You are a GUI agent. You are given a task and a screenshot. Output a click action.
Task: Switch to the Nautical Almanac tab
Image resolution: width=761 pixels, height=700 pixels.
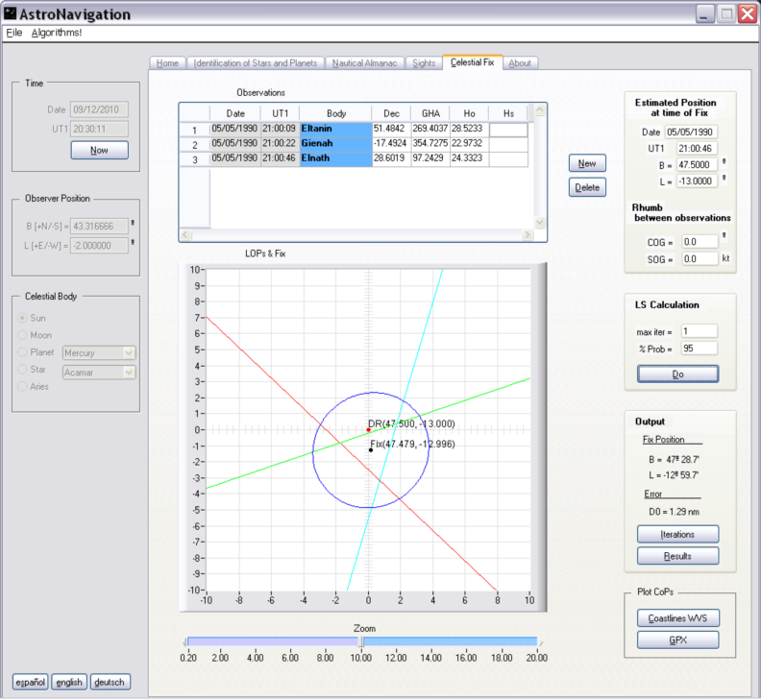pyautogui.click(x=367, y=63)
